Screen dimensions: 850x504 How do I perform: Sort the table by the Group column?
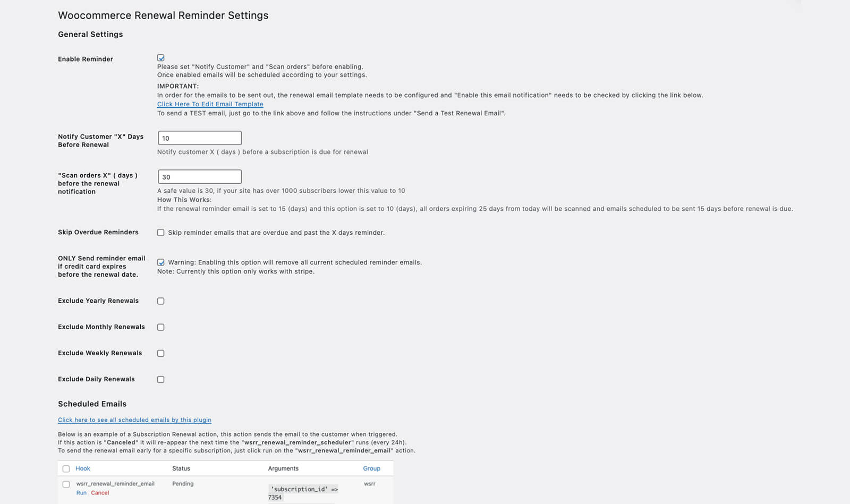pos(371,468)
